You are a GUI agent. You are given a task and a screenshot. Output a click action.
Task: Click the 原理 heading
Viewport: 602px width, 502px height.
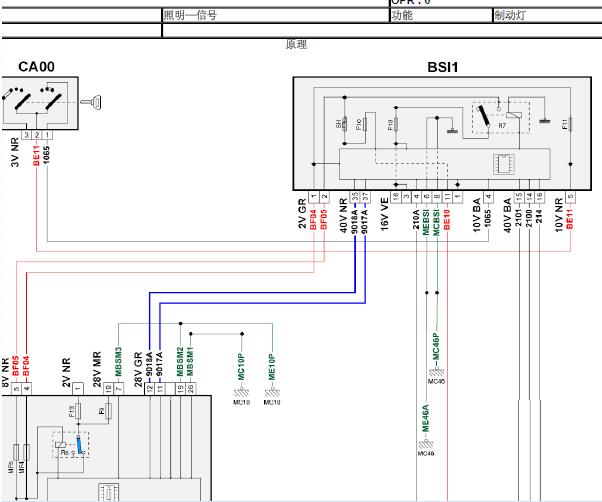pos(296,44)
